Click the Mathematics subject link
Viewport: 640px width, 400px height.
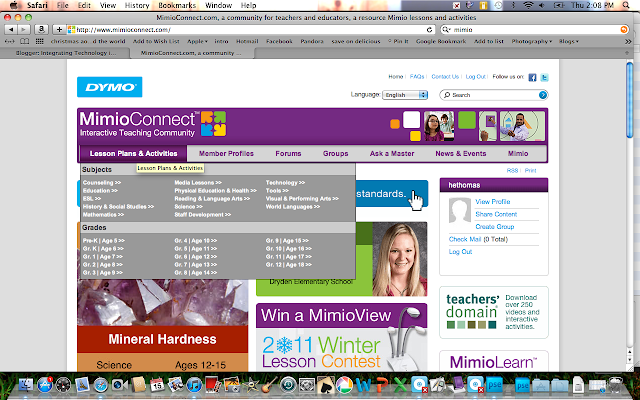coord(103,215)
